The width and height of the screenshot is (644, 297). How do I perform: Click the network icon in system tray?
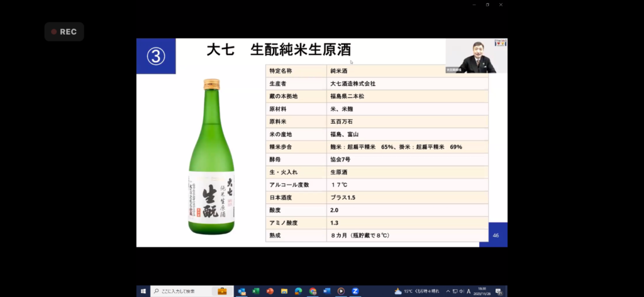[x=455, y=291]
